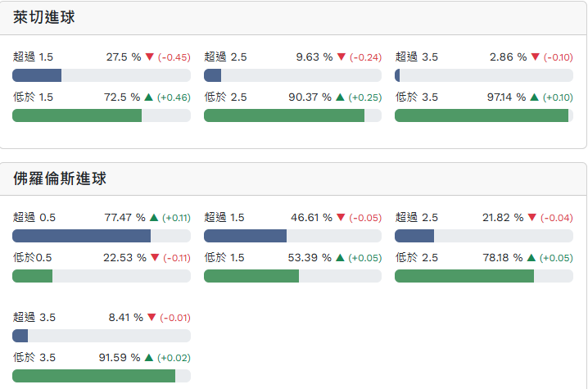Click the 萊切進球 section header
This screenshot has height=389, width=588.
tap(44, 17)
